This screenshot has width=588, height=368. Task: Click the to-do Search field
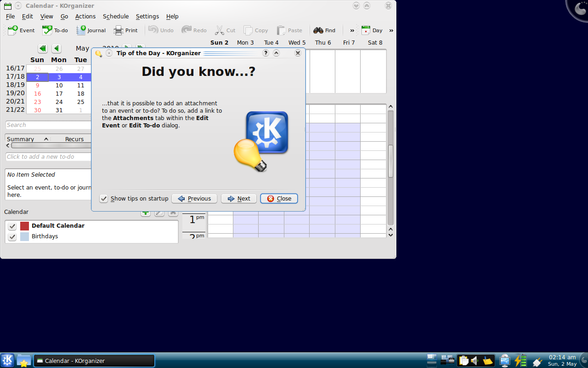(49, 125)
